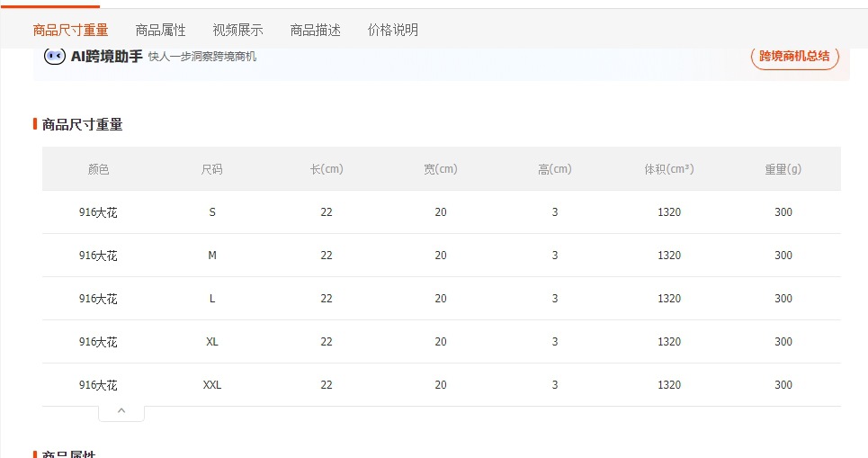The image size is (868, 458).
Task: Select the 商品描述 tab
Action: 315,30
